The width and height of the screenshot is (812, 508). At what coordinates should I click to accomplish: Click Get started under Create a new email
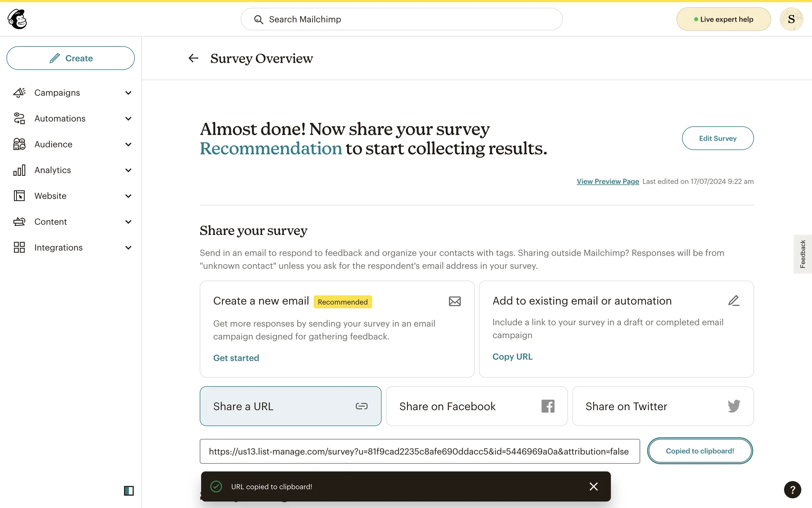tap(236, 358)
